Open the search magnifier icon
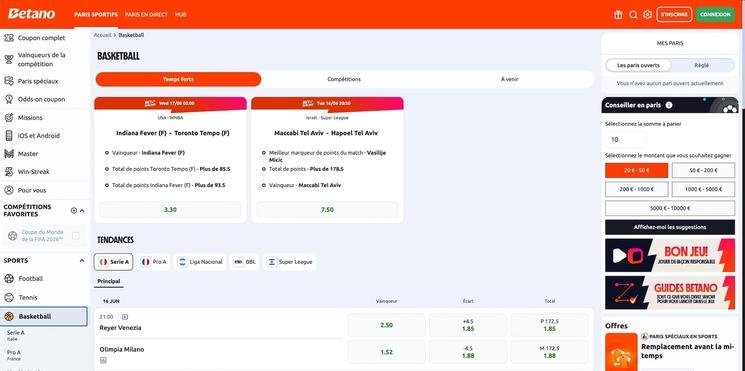The height and width of the screenshot is (371, 745). click(633, 15)
